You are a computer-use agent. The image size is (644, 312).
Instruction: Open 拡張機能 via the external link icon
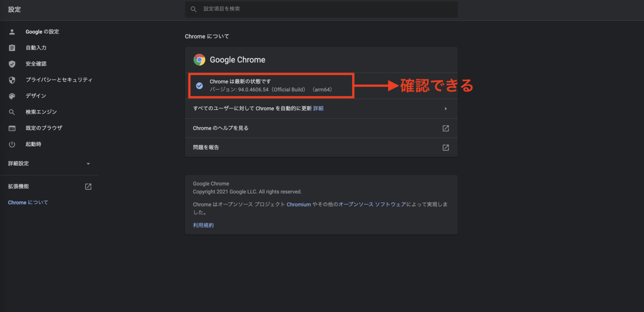click(x=88, y=186)
